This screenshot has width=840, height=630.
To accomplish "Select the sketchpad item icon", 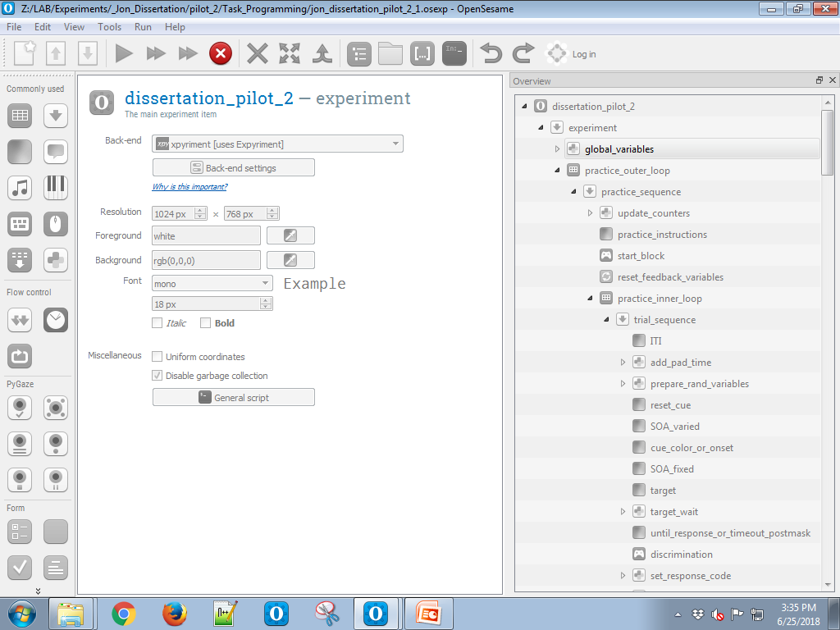I will [20, 152].
